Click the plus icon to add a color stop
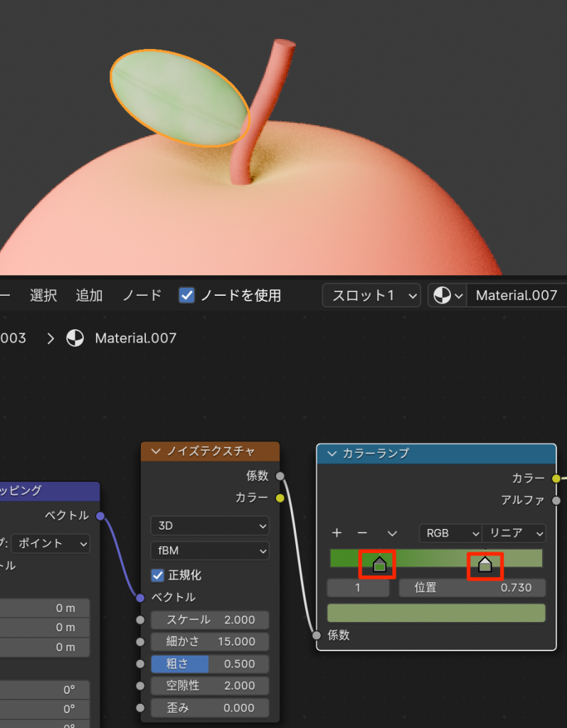 point(337,533)
